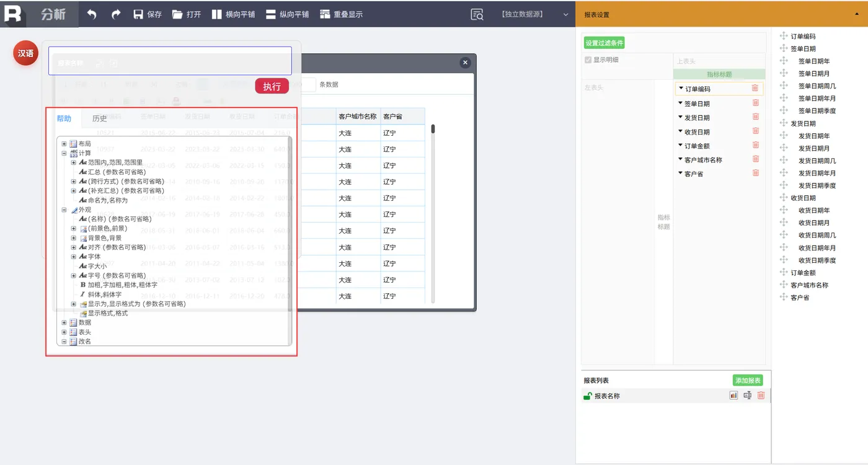Open a report with 打开

[x=187, y=14]
